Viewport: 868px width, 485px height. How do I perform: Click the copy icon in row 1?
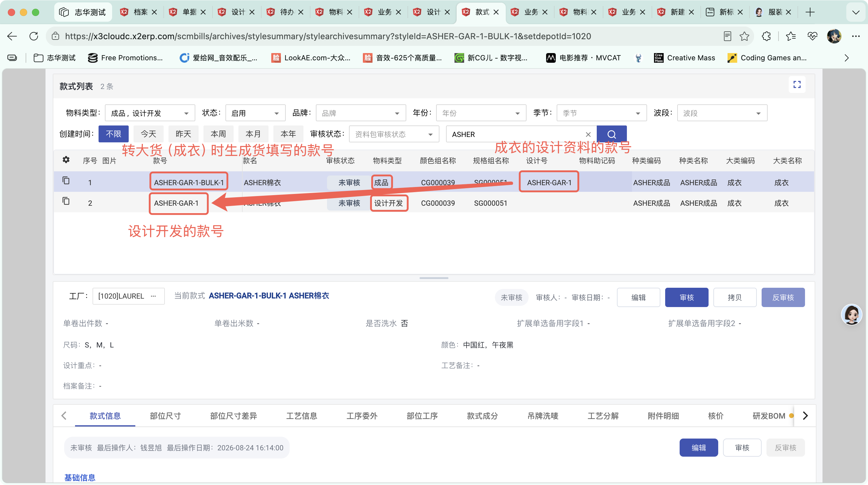click(66, 181)
